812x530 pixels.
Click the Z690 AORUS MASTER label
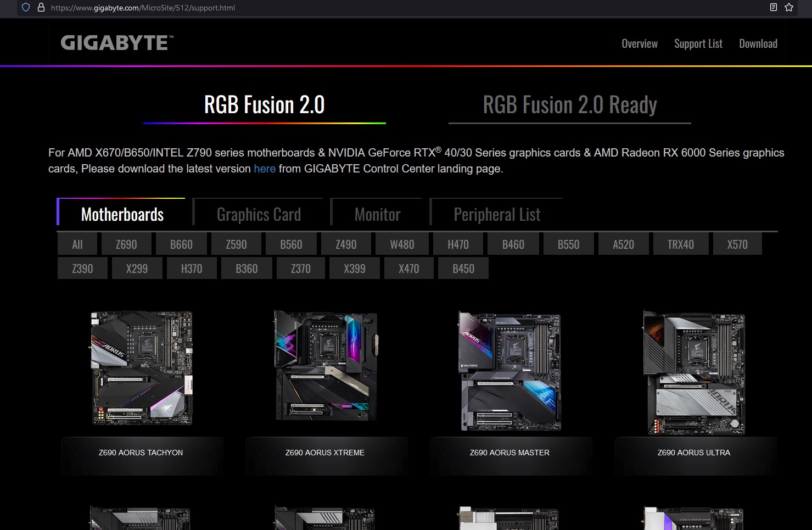click(509, 453)
